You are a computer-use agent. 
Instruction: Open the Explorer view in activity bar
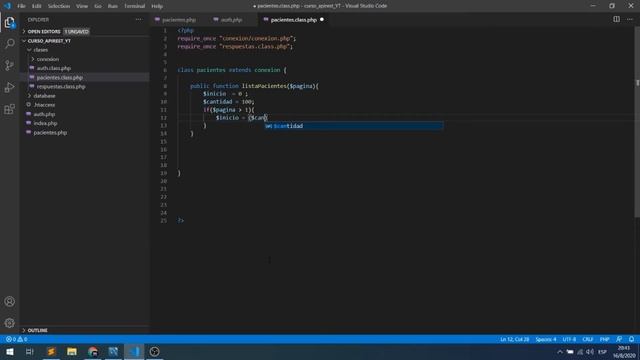(9, 22)
